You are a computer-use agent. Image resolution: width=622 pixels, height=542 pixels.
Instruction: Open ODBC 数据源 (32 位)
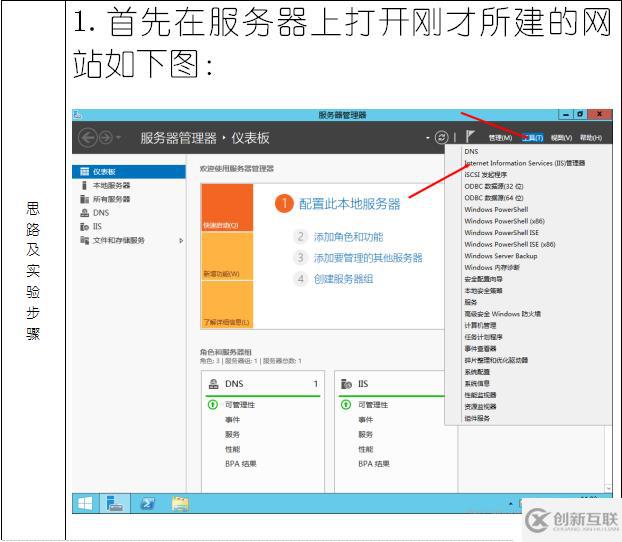[x=494, y=186]
